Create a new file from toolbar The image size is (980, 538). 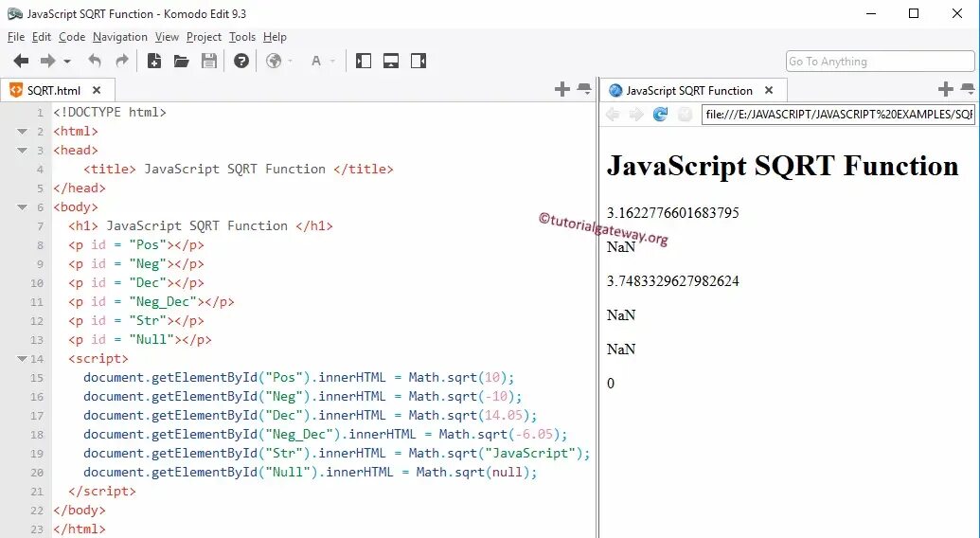153,62
